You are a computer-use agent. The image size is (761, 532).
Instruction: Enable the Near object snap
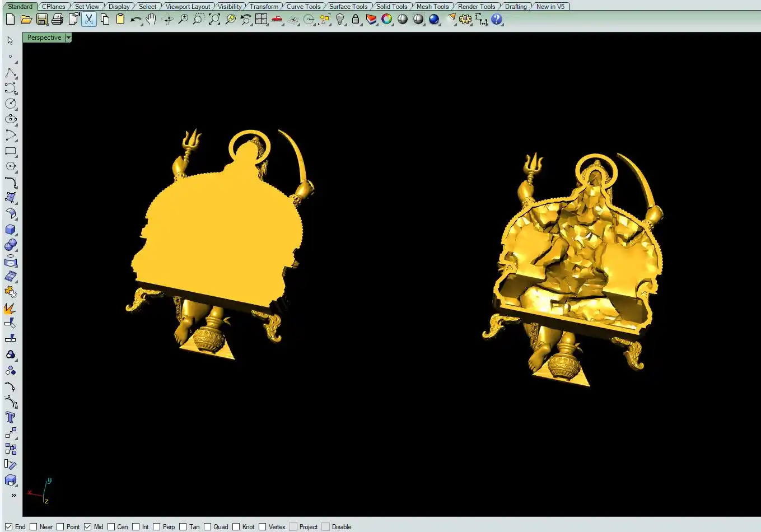(x=34, y=526)
